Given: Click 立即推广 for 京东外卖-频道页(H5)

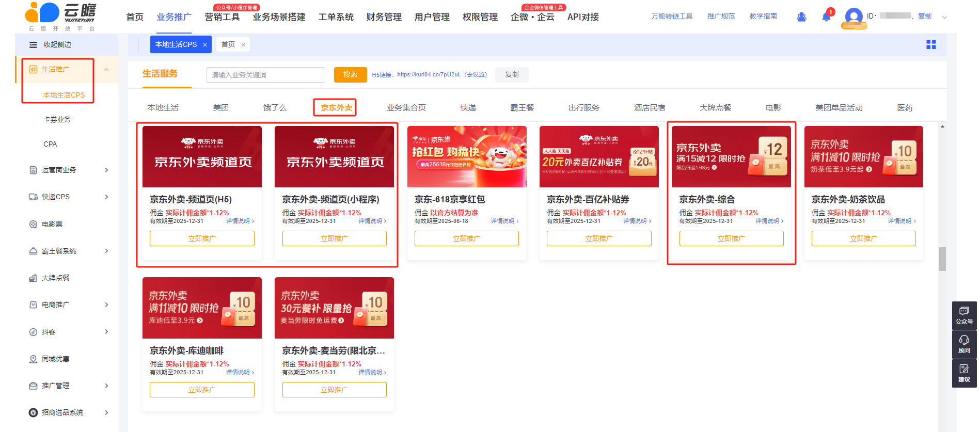Looking at the screenshot, I should pyautogui.click(x=202, y=238).
